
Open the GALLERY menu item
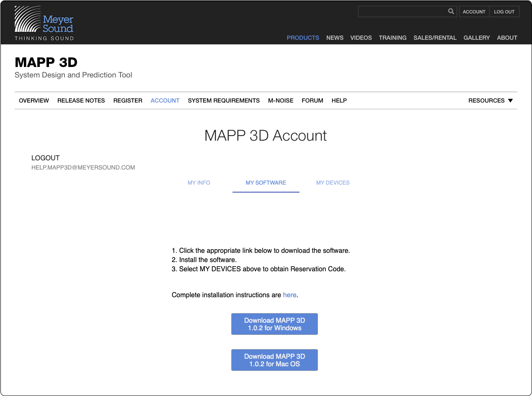[477, 38]
